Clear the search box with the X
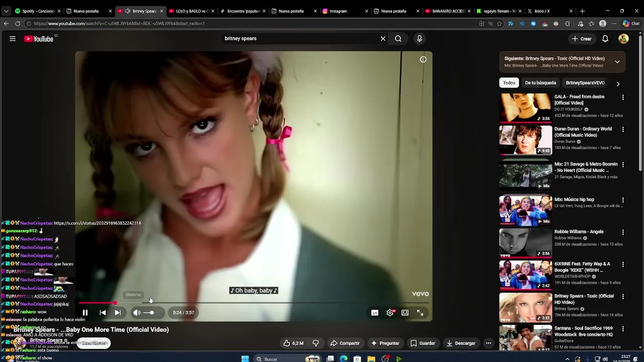 click(383, 39)
